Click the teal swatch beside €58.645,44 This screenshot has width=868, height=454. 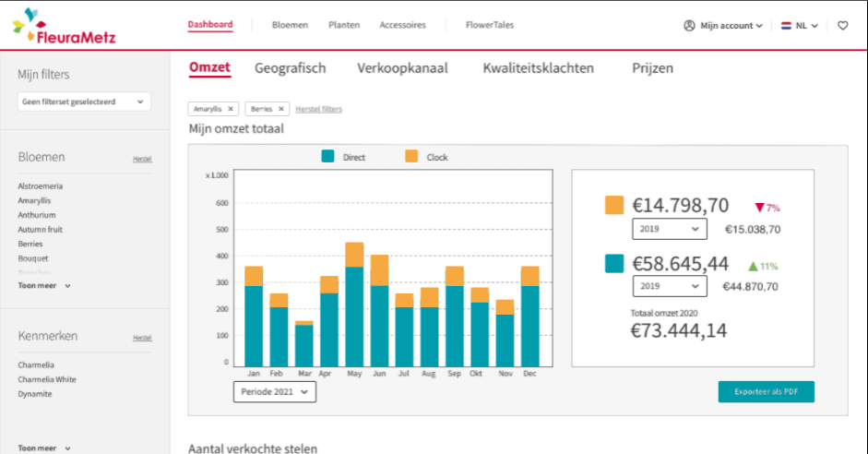point(614,264)
